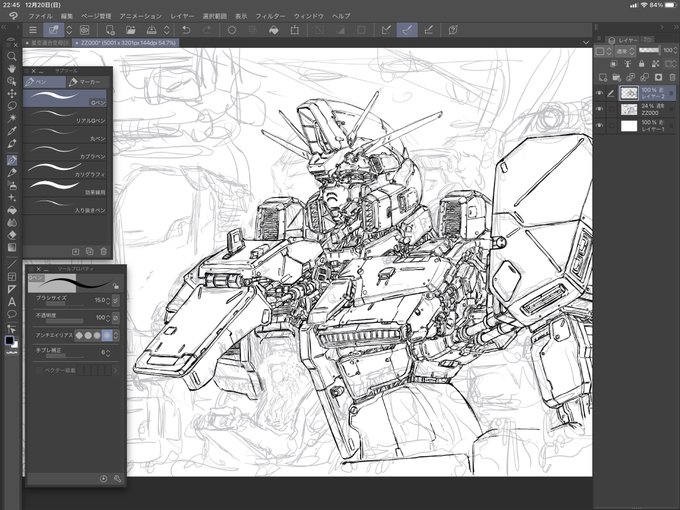The image size is (680, 510).
Task: Select リアルGペン sub tool
Action: [x=65, y=117]
